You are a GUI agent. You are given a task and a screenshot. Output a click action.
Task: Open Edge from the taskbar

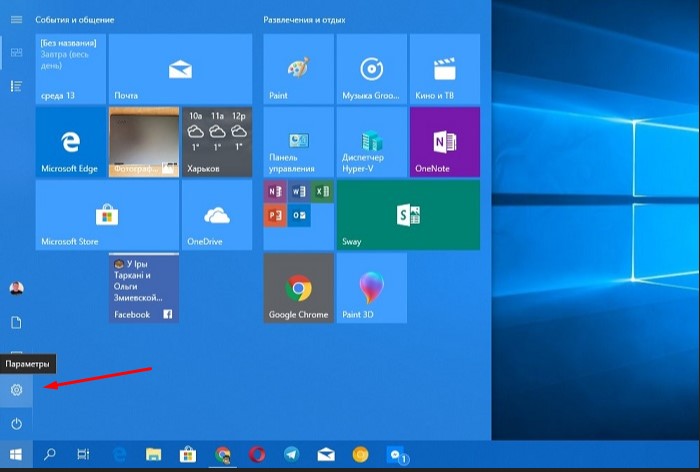tap(119, 455)
